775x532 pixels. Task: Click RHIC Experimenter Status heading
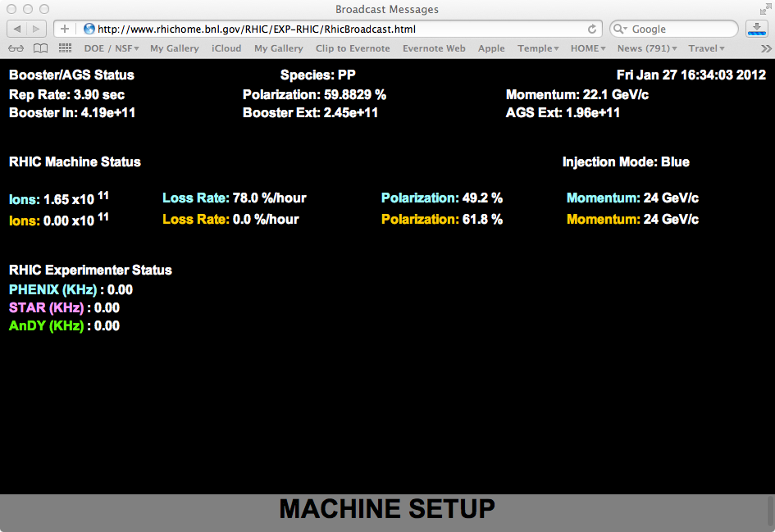90,271
